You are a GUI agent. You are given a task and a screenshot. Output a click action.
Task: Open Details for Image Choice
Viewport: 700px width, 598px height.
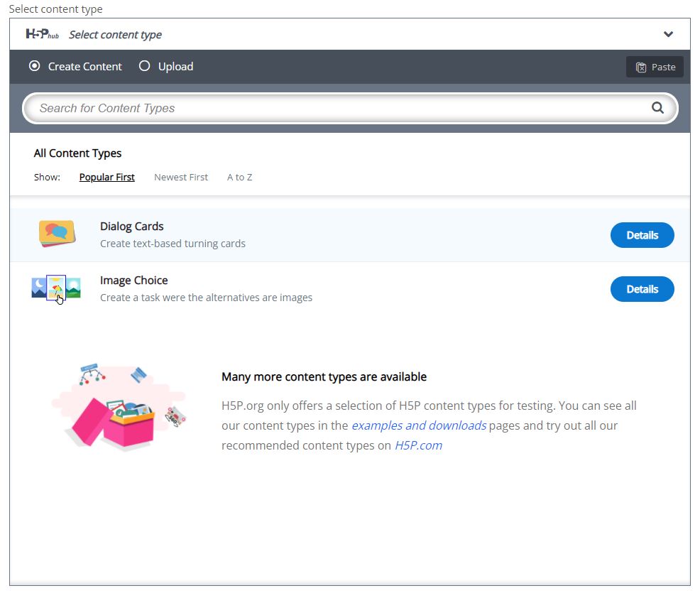(642, 289)
